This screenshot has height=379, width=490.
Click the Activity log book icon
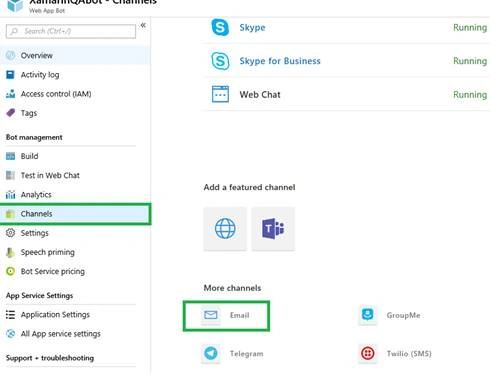tap(10, 75)
